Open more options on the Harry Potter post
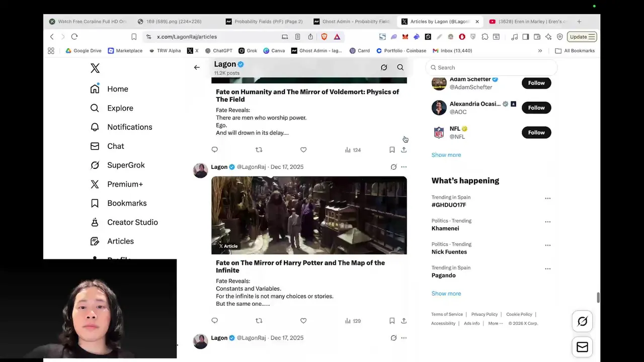Screen dimensions: 644x362 (x=404, y=167)
